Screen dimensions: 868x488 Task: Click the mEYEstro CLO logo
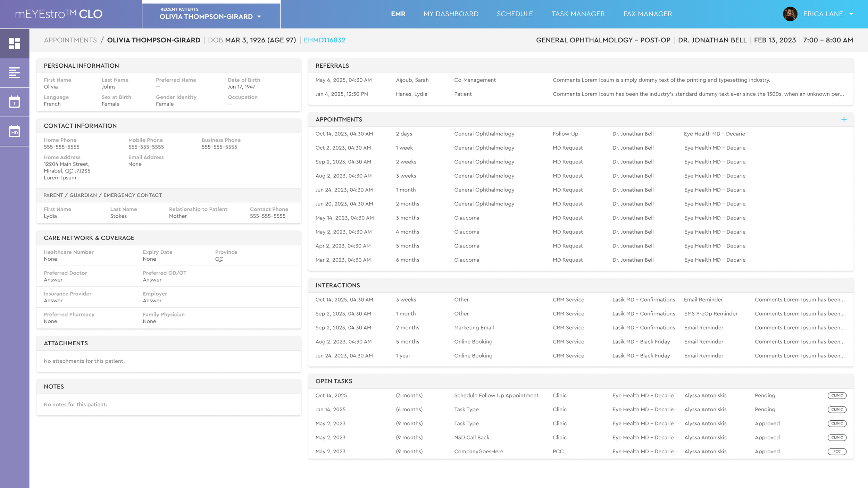click(x=59, y=14)
